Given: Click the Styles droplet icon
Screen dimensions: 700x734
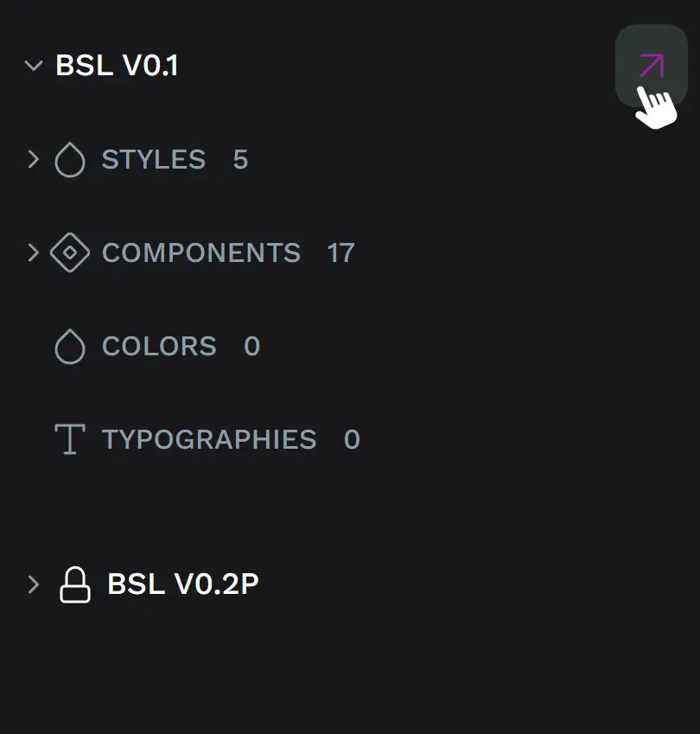Looking at the screenshot, I should pyautogui.click(x=70, y=160).
